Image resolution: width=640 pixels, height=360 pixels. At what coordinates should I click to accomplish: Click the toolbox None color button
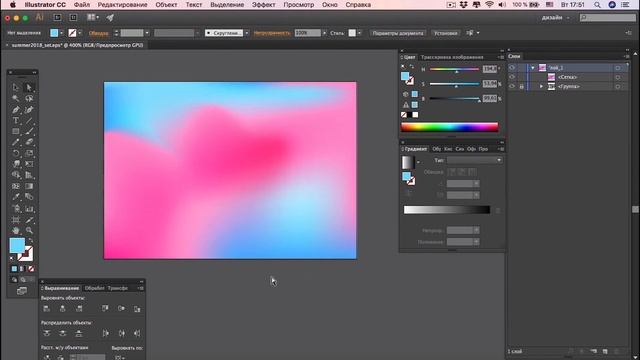click(31, 269)
